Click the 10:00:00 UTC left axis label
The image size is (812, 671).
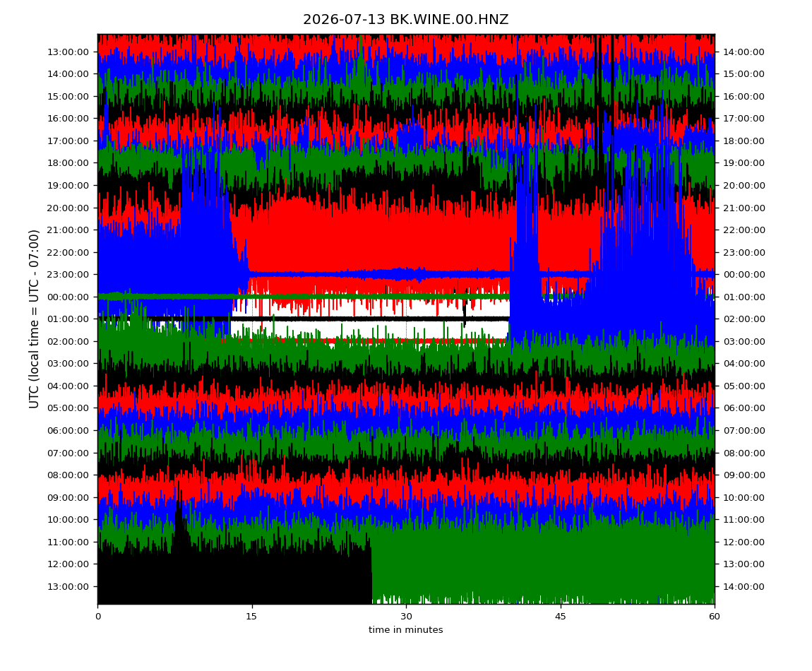click(x=68, y=520)
